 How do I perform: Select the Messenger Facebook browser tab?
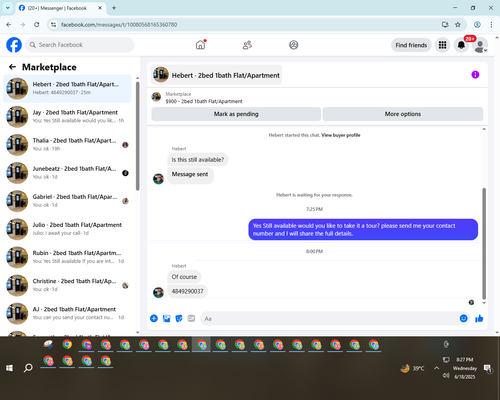coord(60,8)
